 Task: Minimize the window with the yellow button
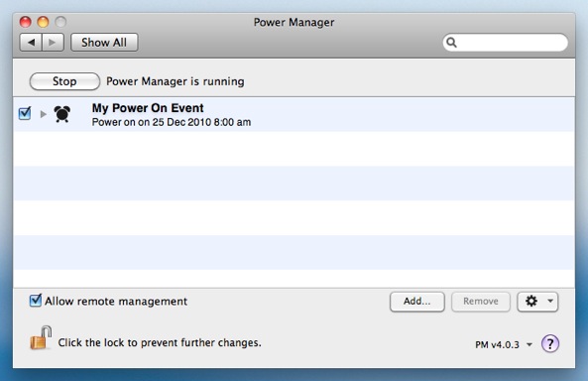click(x=43, y=22)
